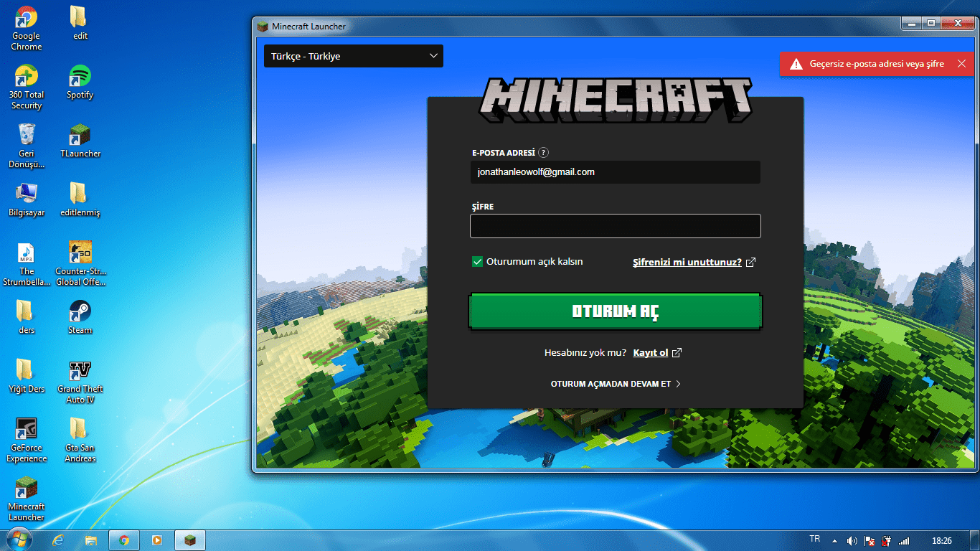
Task: Open the Action Center flag icon
Action: click(870, 540)
